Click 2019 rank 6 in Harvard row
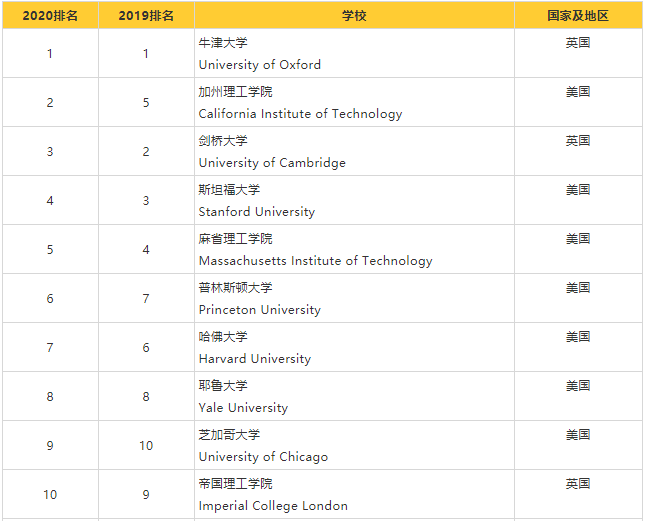This screenshot has height=521, width=645. click(146, 347)
